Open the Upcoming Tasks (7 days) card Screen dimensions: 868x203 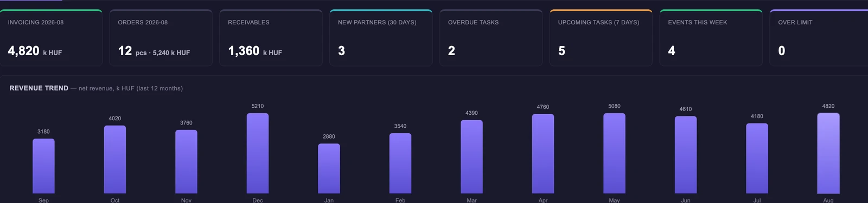pyautogui.click(x=601, y=38)
